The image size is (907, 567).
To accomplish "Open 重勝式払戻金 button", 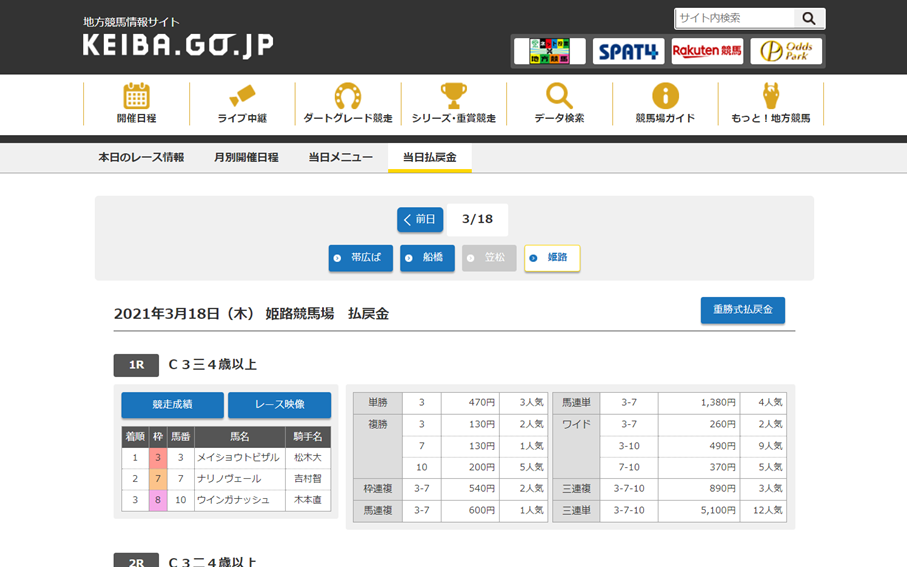I will point(742,310).
